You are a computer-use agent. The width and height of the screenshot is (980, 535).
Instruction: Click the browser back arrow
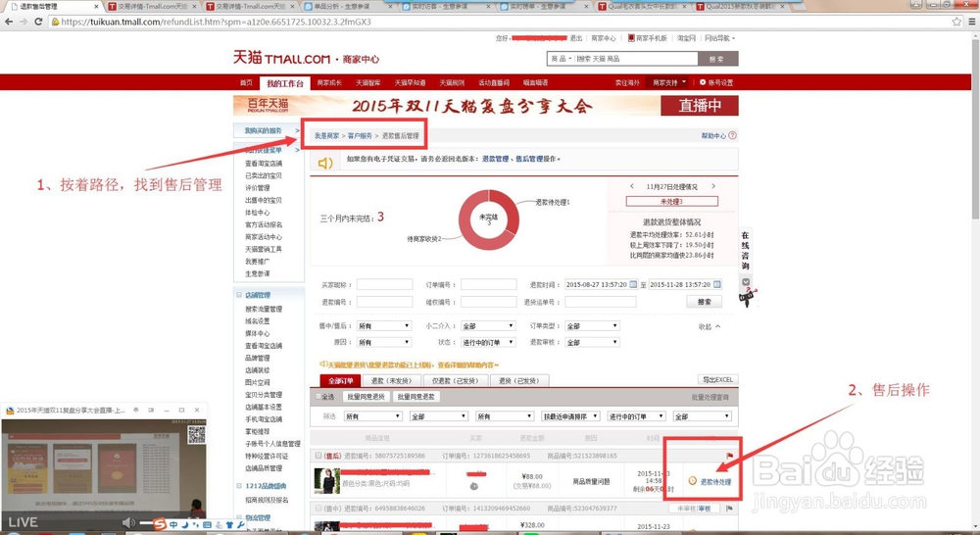tap(8, 22)
